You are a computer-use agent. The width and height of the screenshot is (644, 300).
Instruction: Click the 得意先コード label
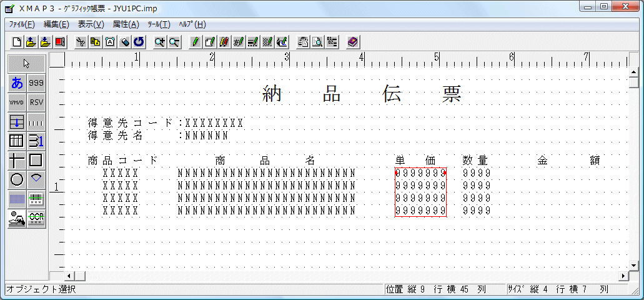[130, 123]
